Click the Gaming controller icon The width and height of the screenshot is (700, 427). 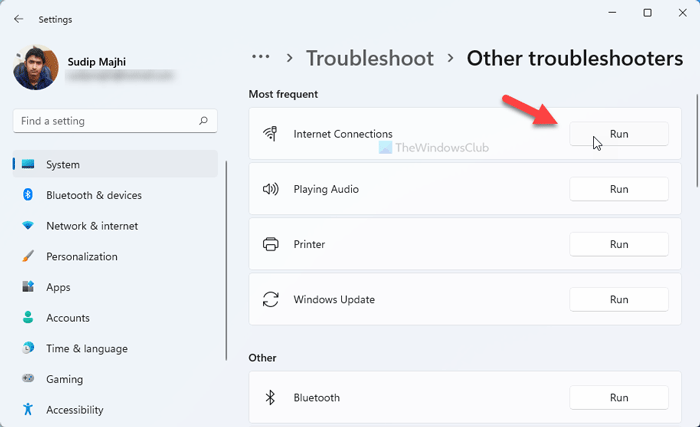point(28,380)
